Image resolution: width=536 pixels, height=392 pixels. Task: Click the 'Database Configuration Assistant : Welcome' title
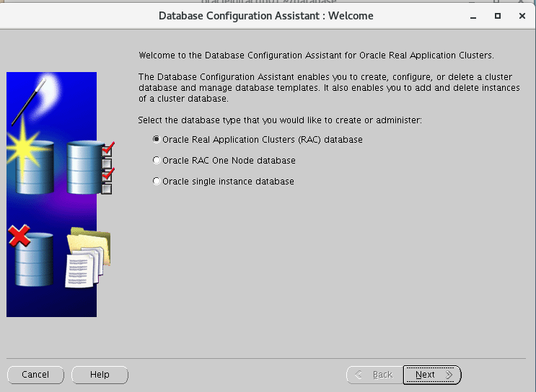pyautogui.click(x=266, y=16)
